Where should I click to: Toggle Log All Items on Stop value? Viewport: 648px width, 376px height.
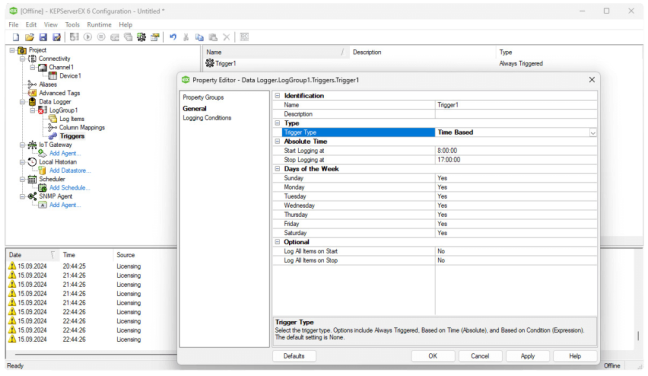point(516,260)
